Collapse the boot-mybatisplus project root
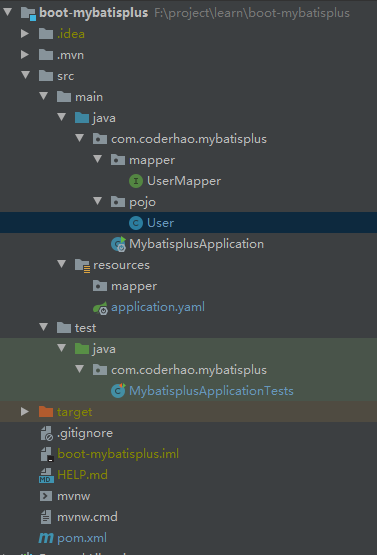377x555 pixels. (x=7, y=12)
